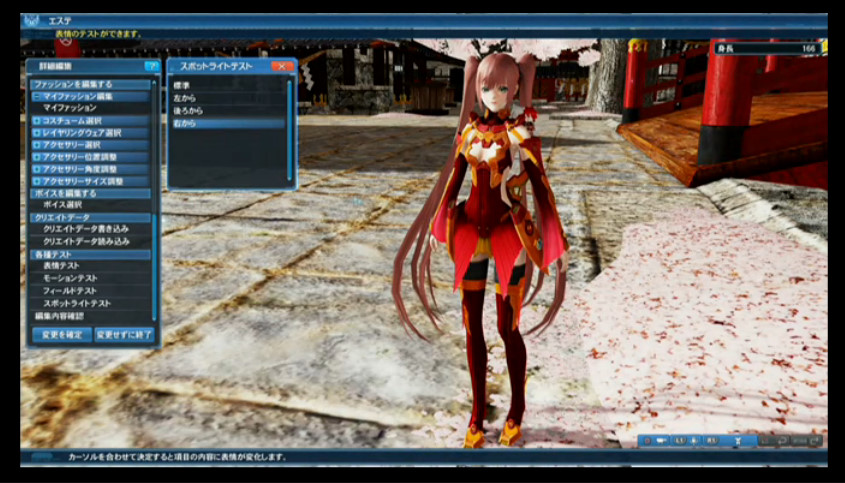Choose 標準 spotlight option
Viewport: 845px width, 483px height.
click(x=228, y=86)
